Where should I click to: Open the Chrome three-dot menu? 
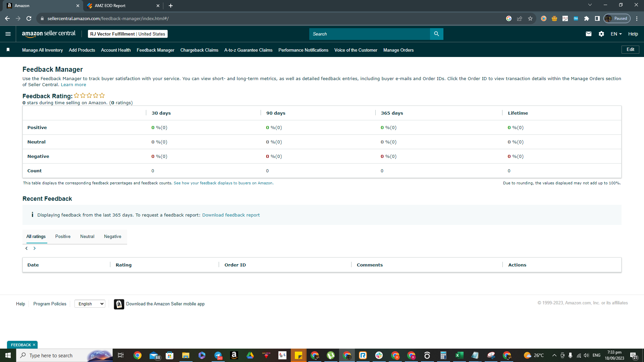pos(637,18)
